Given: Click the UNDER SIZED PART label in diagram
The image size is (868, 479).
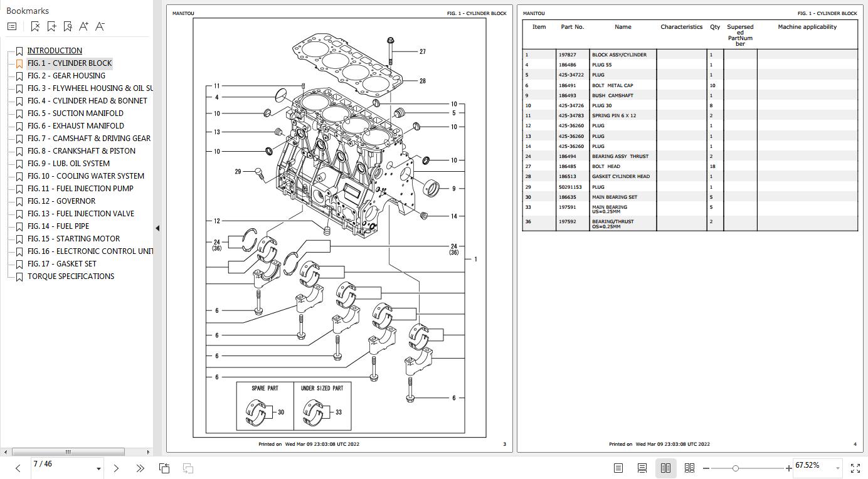Looking at the screenshot, I should 322,388.
